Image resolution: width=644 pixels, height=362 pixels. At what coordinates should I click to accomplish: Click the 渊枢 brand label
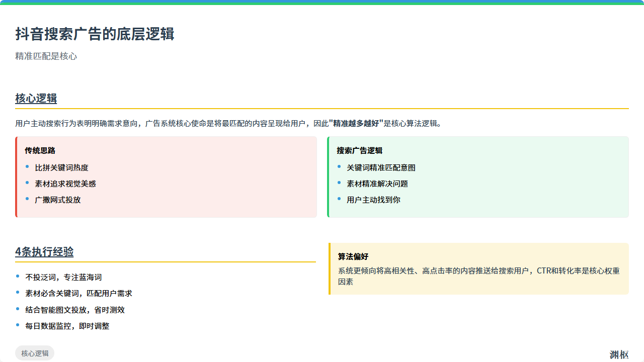(x=619, y=354)
